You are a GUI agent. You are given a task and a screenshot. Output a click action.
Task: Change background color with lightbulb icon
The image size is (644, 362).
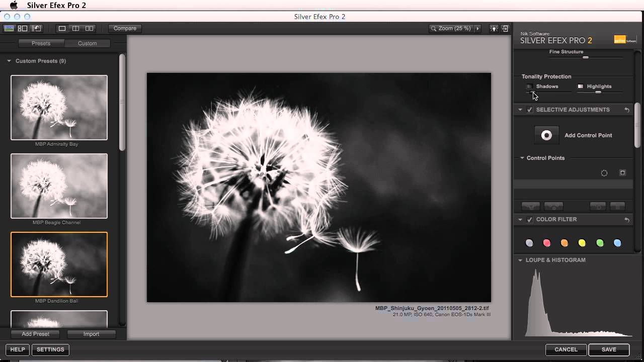[494, 29]
